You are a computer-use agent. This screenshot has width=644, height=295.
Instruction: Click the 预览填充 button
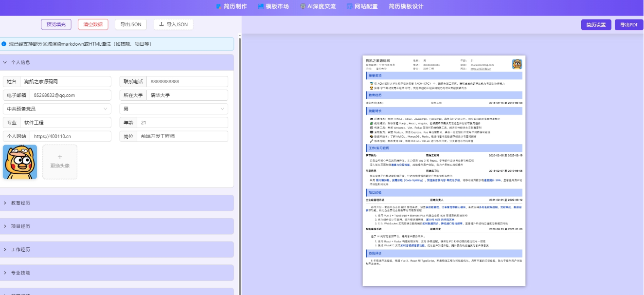click(56, 24)
